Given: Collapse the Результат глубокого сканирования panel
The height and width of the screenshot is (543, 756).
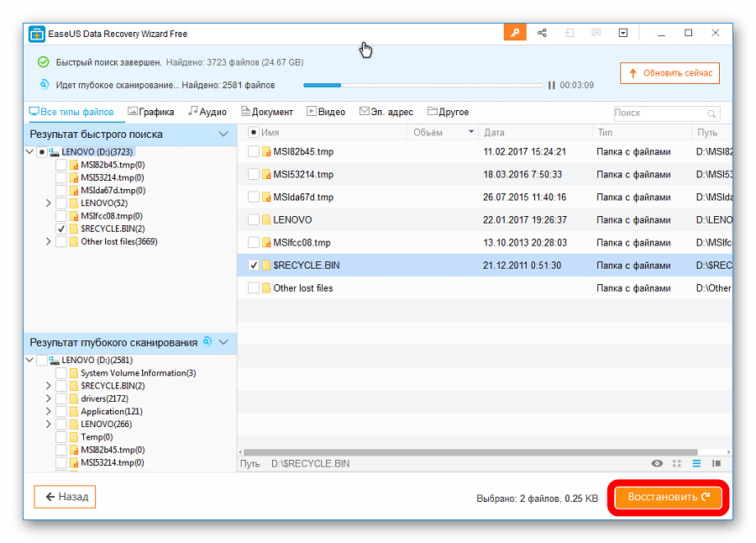Looking at the screenshot, I should coord(223,342).
